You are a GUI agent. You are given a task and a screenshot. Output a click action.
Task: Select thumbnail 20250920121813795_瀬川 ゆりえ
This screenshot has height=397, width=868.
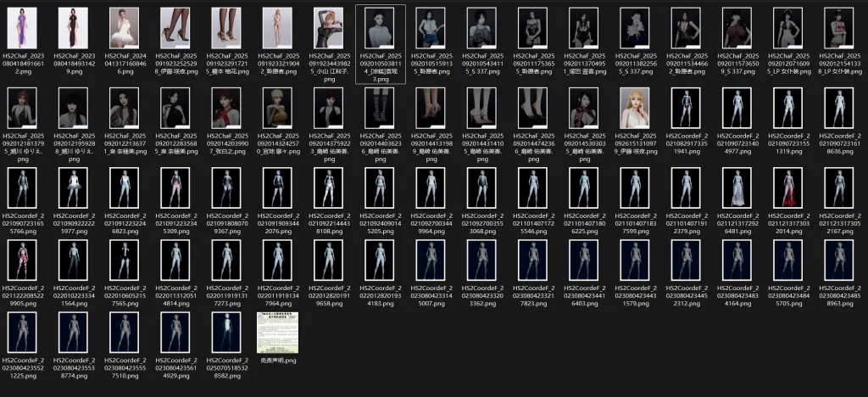(x=22, y=108)
